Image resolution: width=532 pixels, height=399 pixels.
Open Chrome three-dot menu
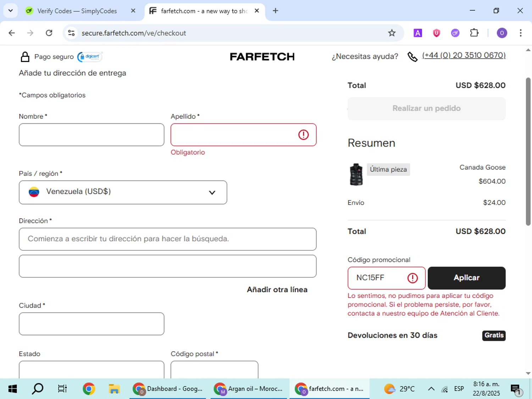click(520, 33)
